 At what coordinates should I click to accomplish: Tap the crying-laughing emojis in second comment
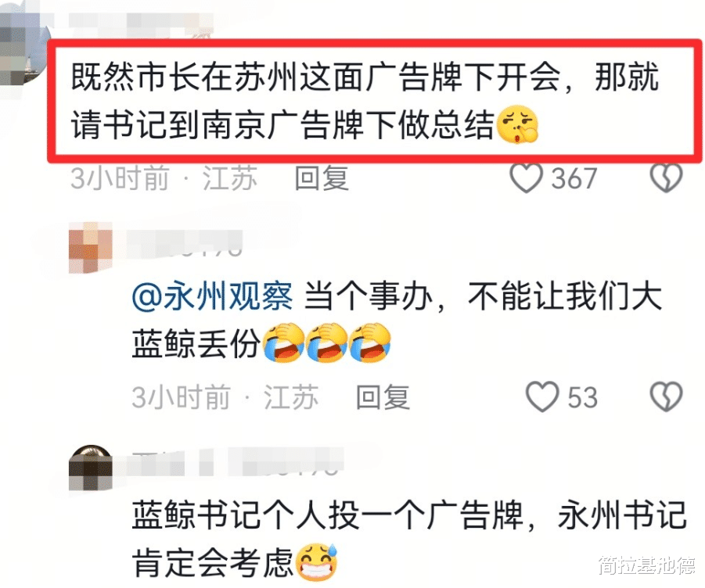pos(326,342)
